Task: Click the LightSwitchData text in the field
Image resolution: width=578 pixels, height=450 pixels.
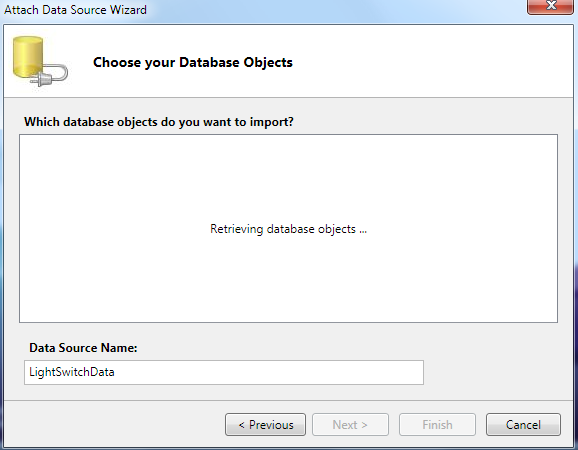Action: pos(72,372)
